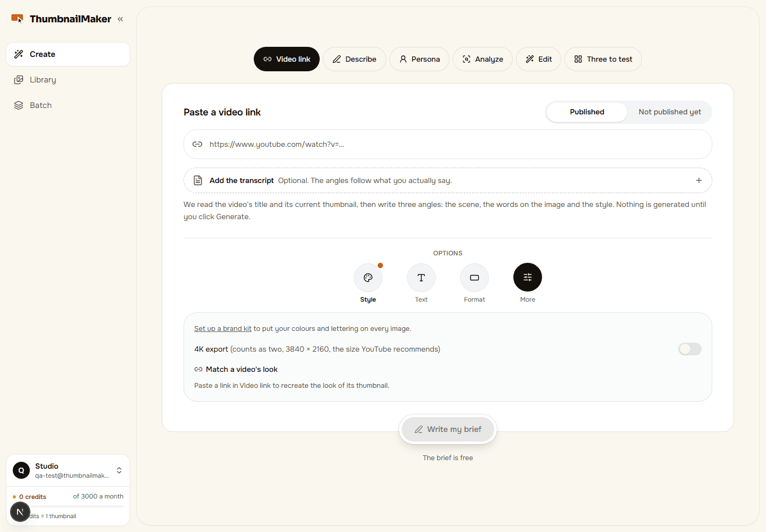The image size is (766, 532).
Task: Open the Library section in sidebar
Action: coord(68,80)
